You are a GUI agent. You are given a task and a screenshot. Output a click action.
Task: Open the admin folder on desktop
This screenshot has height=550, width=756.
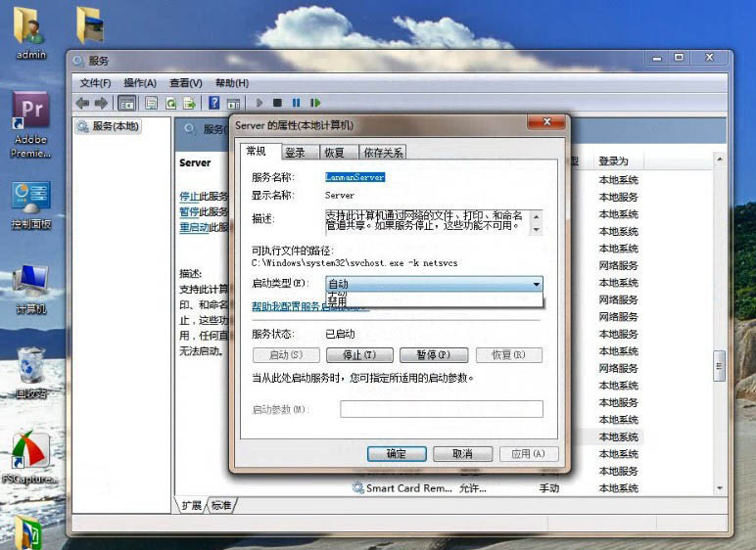click(x=31, y=32)
